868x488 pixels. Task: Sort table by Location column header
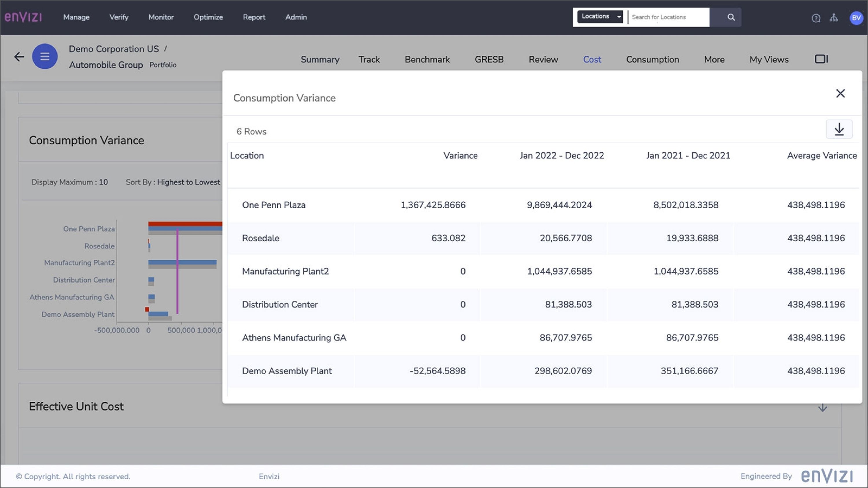247,156
